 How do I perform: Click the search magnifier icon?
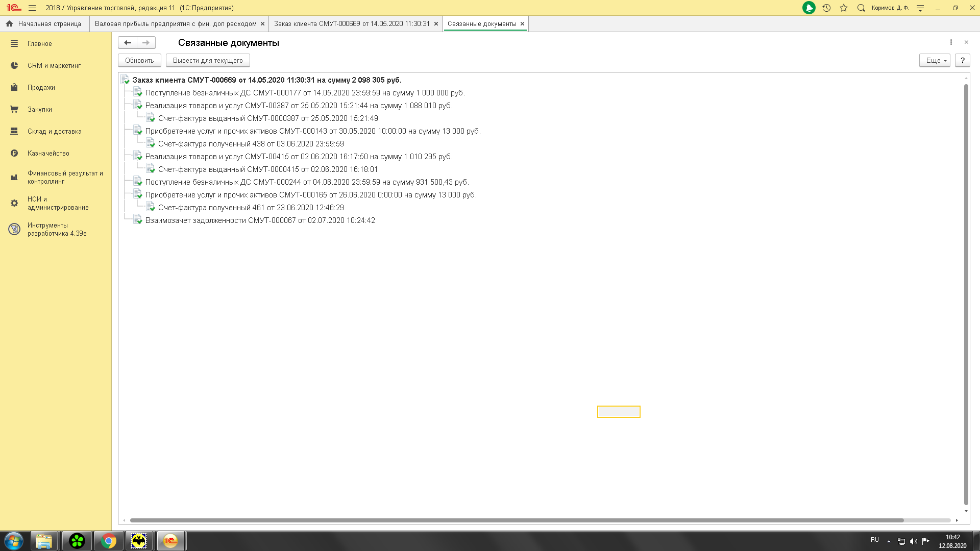click(861, 8)
